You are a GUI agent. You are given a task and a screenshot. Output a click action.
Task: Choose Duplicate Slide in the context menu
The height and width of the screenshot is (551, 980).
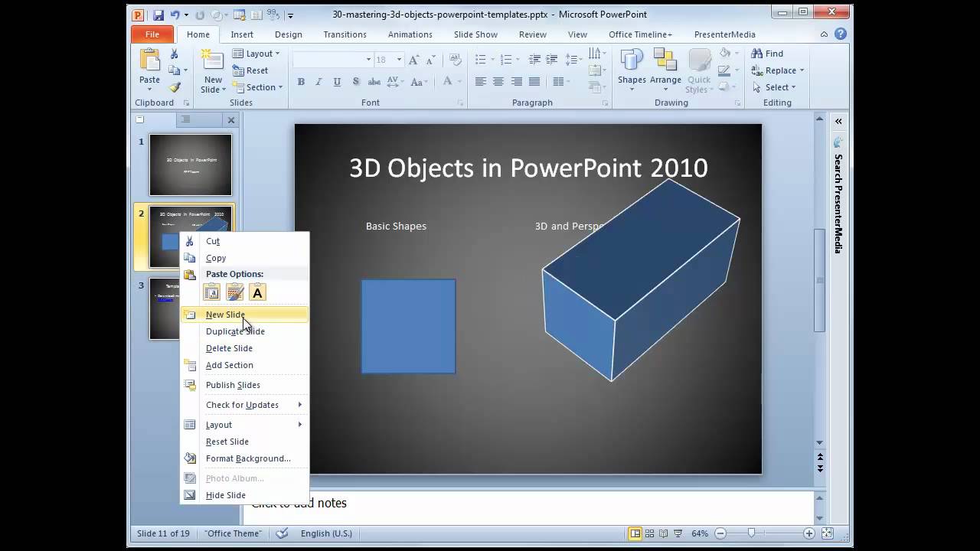[244, 331]
